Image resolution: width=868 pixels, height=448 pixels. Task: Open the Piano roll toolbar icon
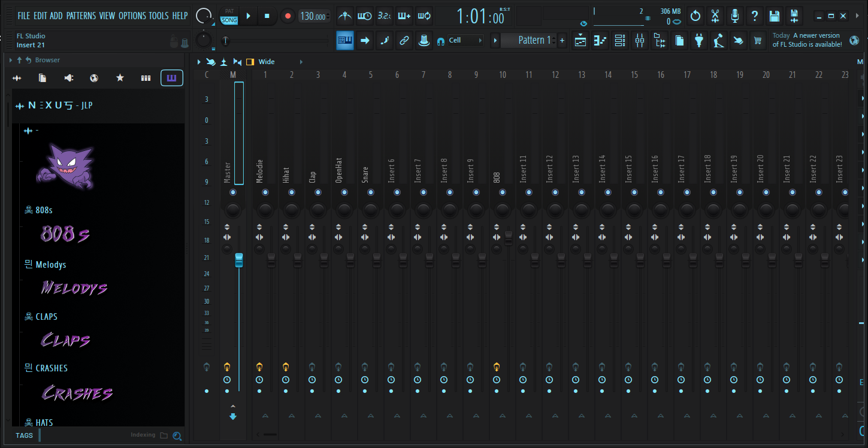tap(600, 40)
